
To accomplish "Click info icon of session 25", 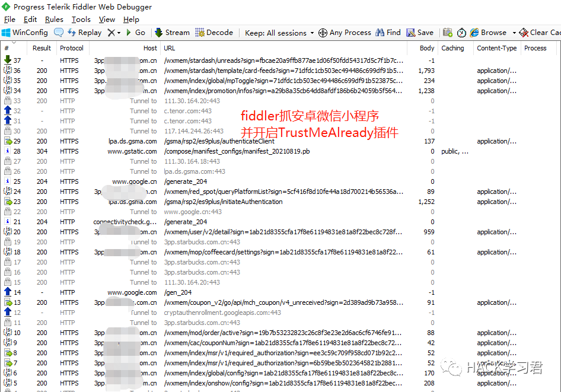I will [8, 181].
